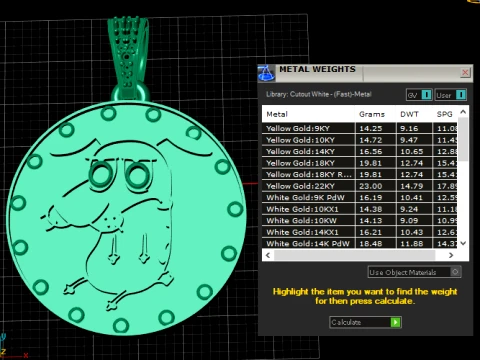The width and height of the screenshot is (480, 360).
Task: Select the White Gold:9K PdW row
Action: coord(360,198)
